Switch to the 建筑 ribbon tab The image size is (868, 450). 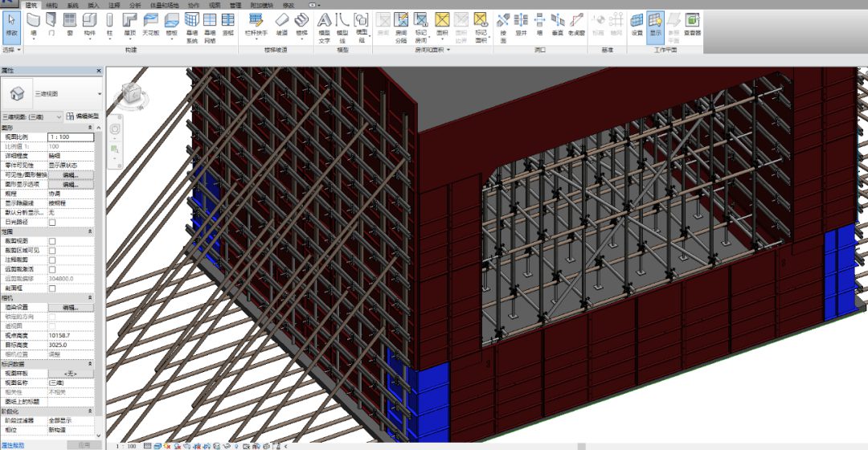(31, 5)
